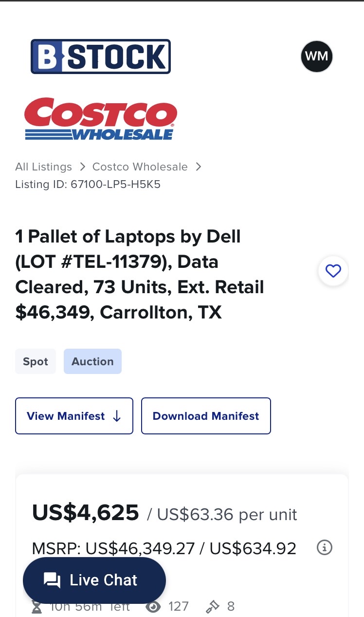Image resolution: width=364 pixels, height=617 pixels.
Task: Select the Spot tag
Action: pyautogui.click(x=36, y=361)
